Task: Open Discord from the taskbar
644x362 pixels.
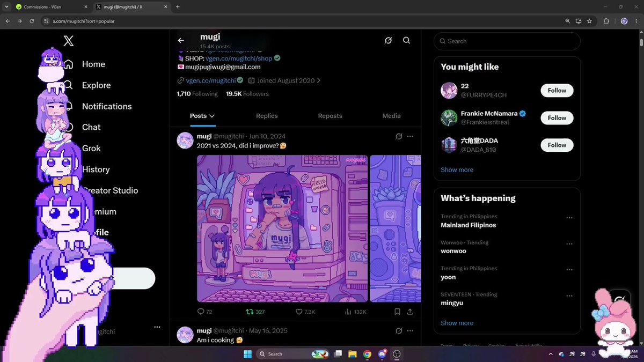Action: point(382,354)
